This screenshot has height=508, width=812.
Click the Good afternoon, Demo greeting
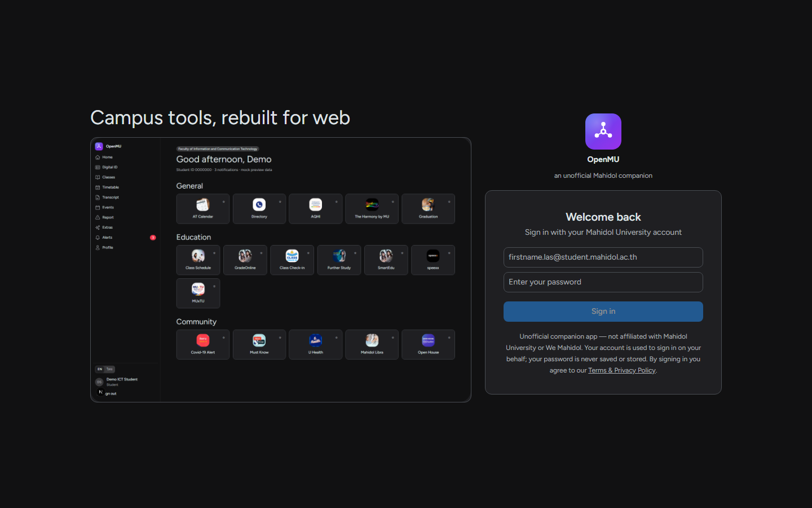click(224, 160)
